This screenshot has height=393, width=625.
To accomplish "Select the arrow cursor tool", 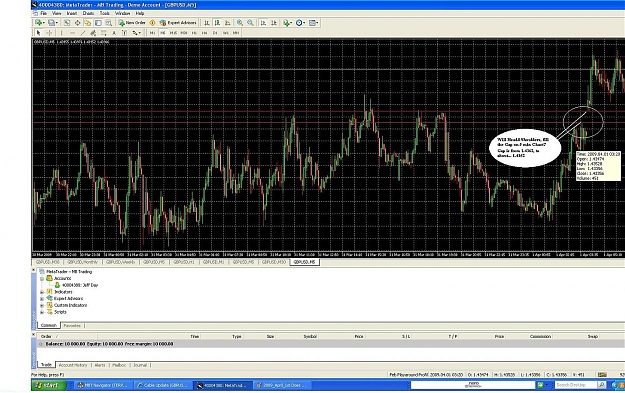I will pos(38,33).
